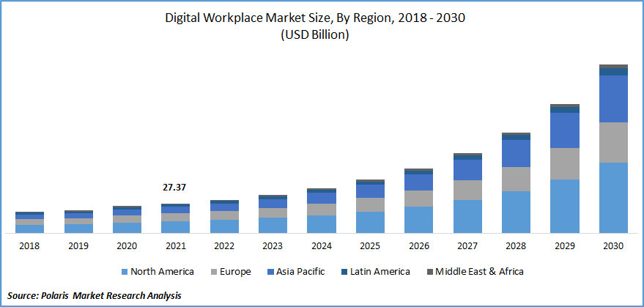Select Asia Pacific segment of 2026 bar

click(x=419, y=182)
